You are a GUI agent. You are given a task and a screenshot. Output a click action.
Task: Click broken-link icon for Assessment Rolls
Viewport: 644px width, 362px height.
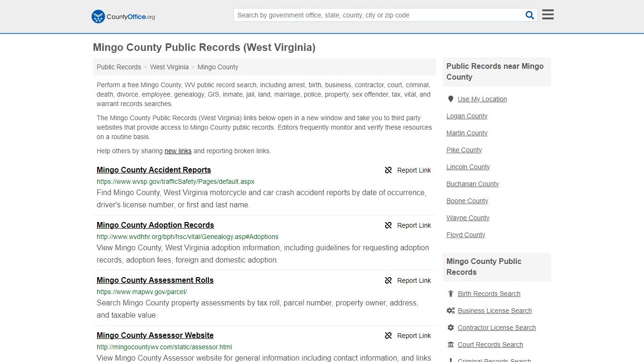(388, 280)
